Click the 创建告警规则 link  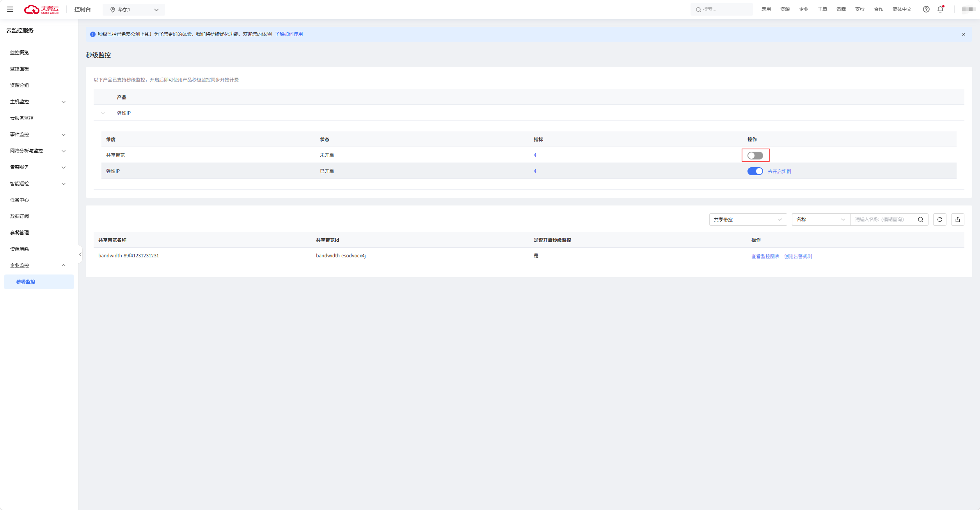[798, 256]
